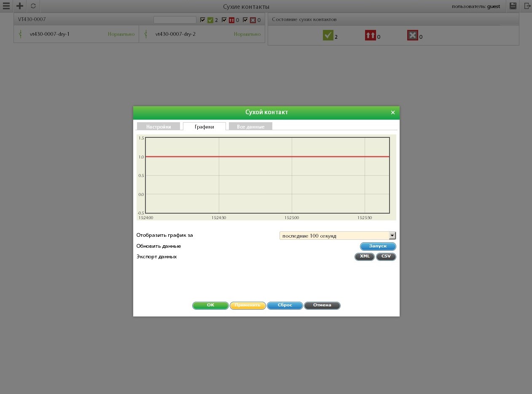Click the logout icon at top right

527,6
